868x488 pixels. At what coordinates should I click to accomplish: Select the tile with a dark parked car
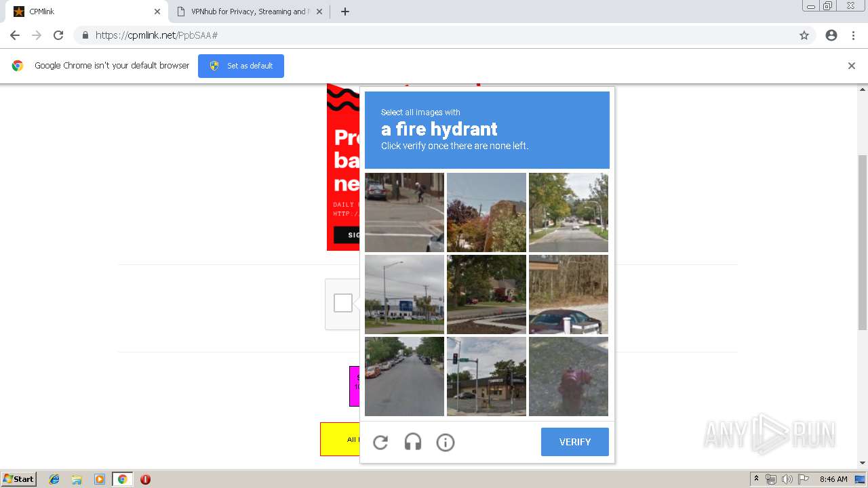point(568,294)
